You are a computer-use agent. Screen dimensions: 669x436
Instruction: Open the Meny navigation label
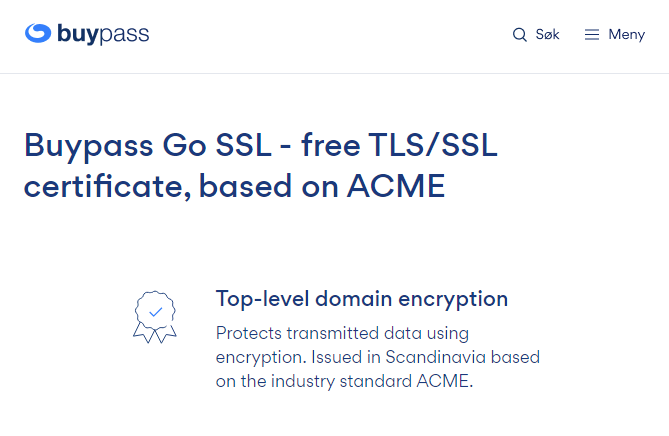point(626,34)
